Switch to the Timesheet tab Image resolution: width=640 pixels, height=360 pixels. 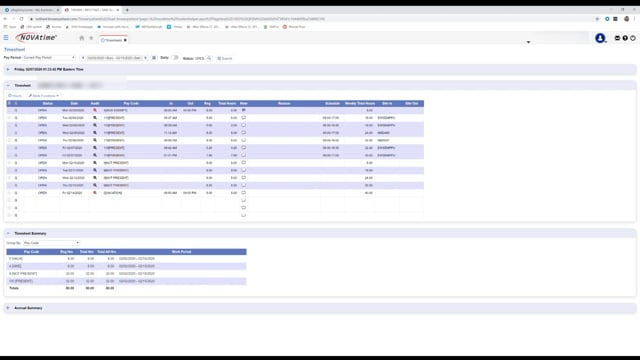(112, 40)
